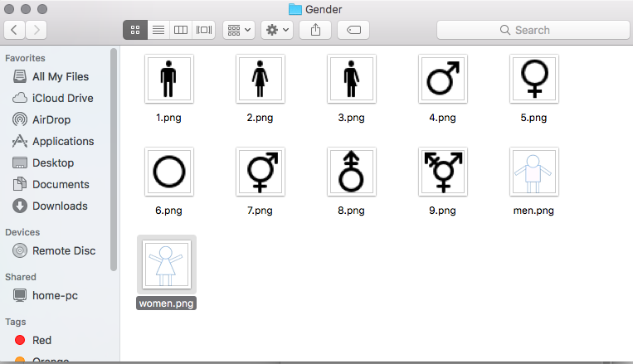Switch to list view mode
633x364 pixels.
pyautogui.click(x=158, y=30)
